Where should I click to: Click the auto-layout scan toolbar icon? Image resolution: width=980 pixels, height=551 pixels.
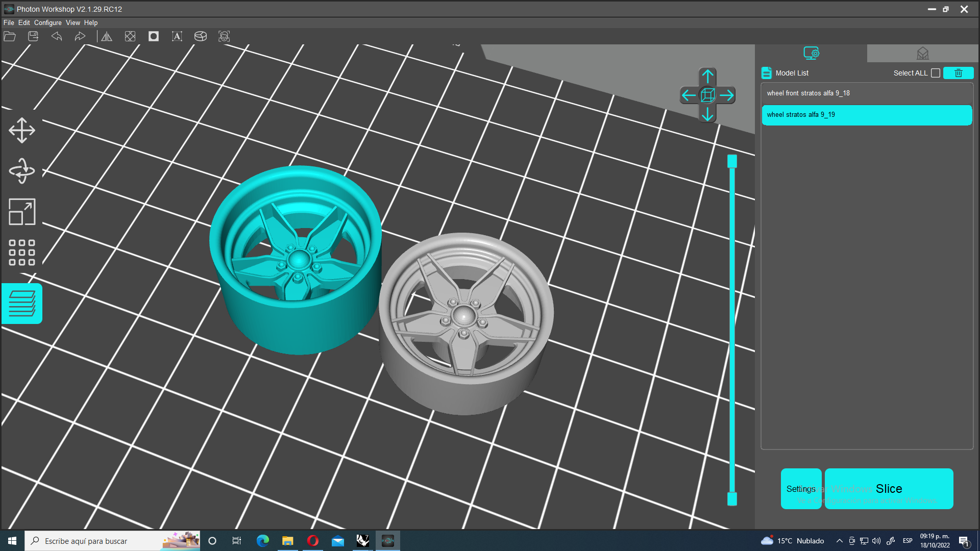[224, 36]
